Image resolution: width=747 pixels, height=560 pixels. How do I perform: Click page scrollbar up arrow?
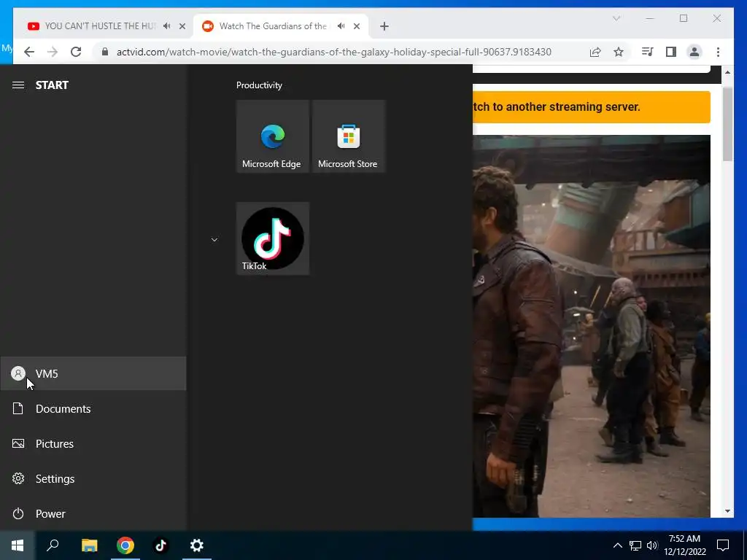[x=727, y=72]
